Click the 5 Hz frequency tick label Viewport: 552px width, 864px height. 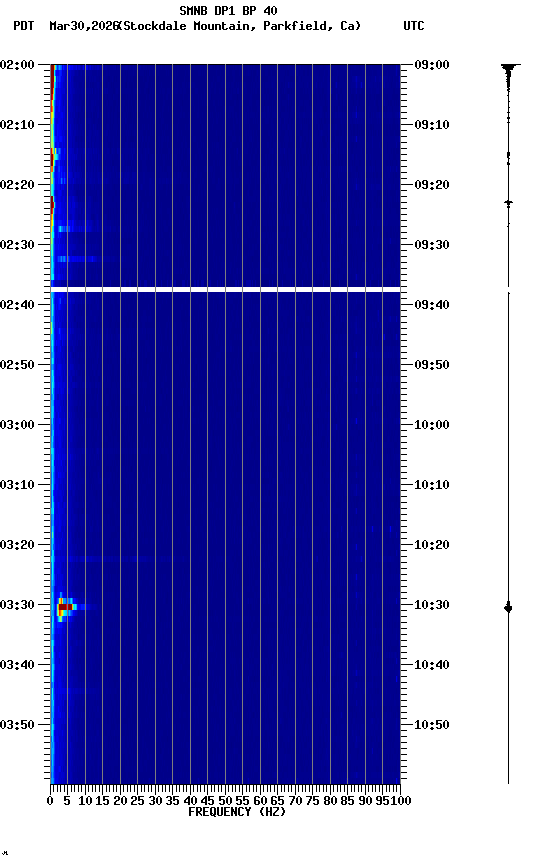67,801
